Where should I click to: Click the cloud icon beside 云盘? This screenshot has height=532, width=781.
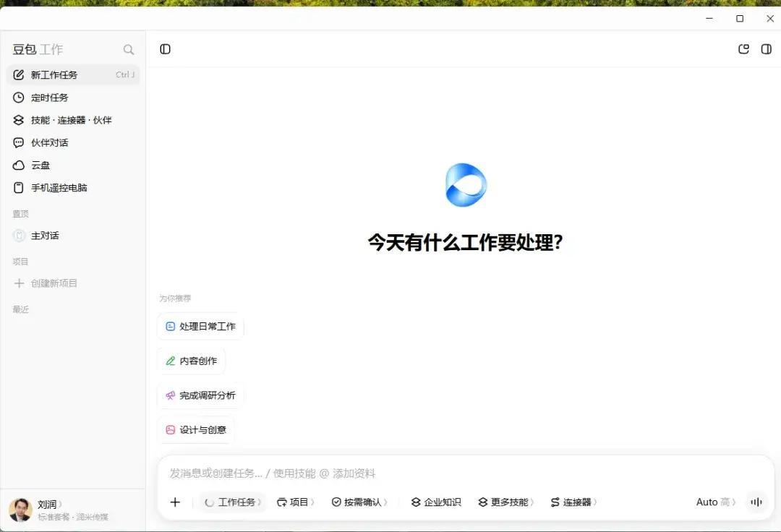click(x=18, y=166)
